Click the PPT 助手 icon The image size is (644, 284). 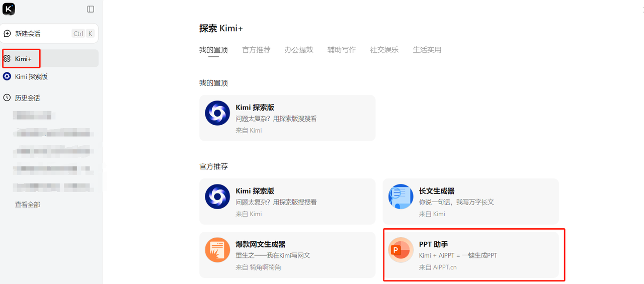pyautogui.click(x=401, y=250)
